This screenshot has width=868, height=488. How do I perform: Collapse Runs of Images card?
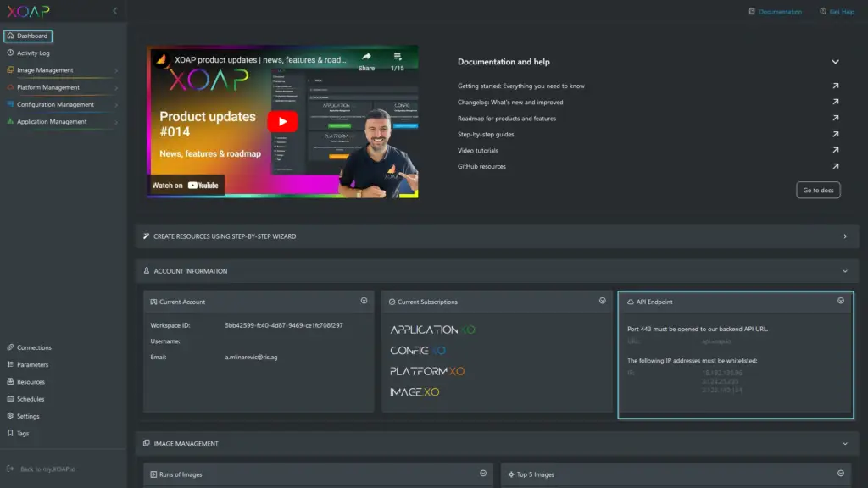coord(483,474)
